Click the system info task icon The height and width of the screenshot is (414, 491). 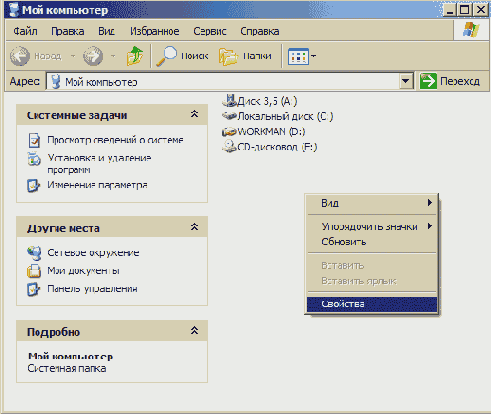coord(34,140)
